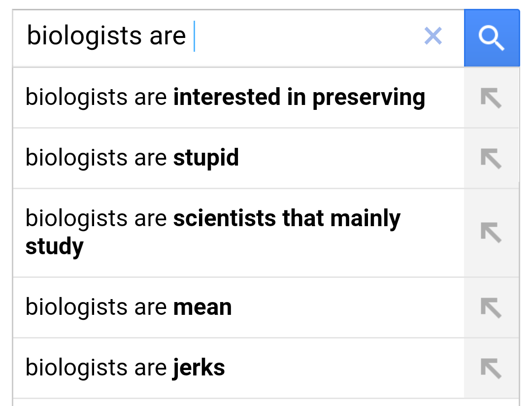Click arrow icon beside 'scientists that mainly study'
The width and height of the screenshot is (532, 406).
[491, 233]
